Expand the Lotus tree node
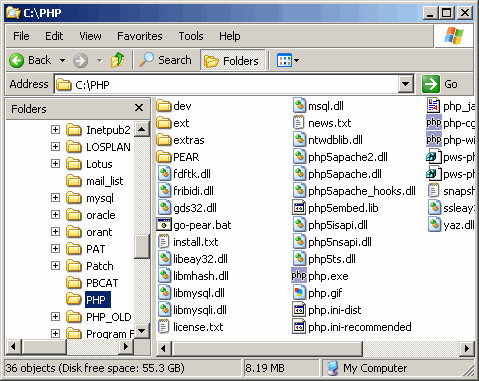 (x=55, y=163)
